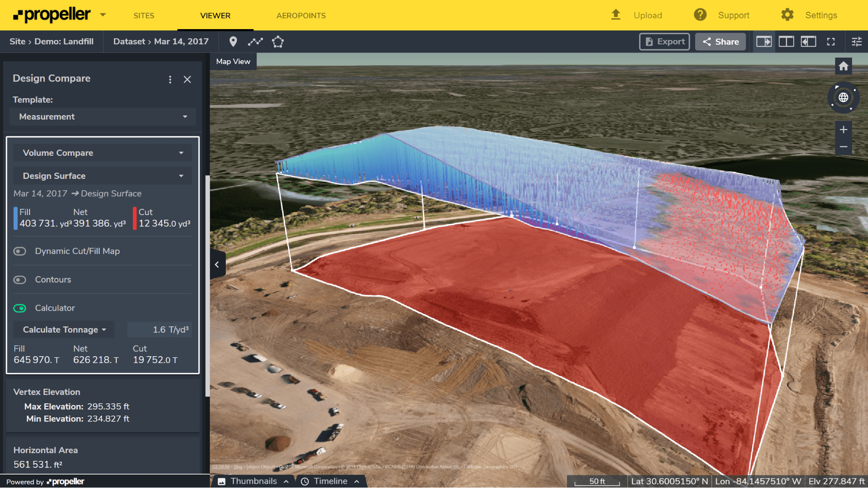Open the split view layout
Viewport: 868px width, 488px height.
pyautogui.click(x=786, y=41)
